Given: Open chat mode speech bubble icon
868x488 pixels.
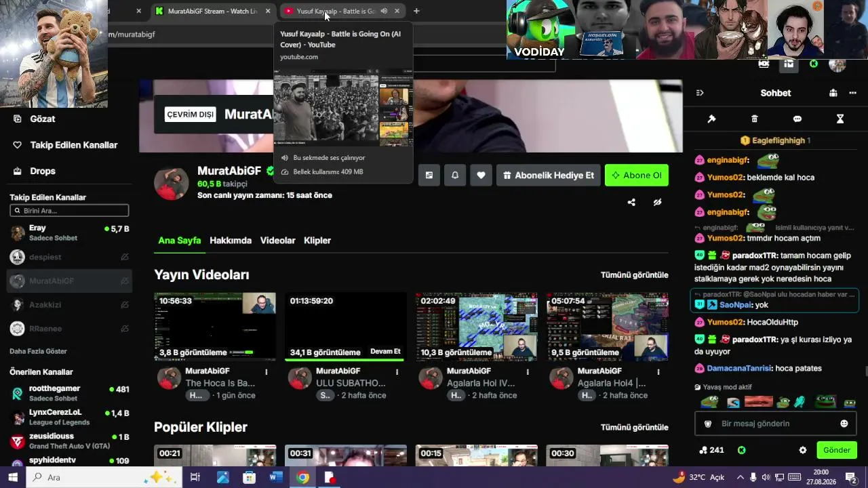Looking at the screenshot, I should point(797,119).
